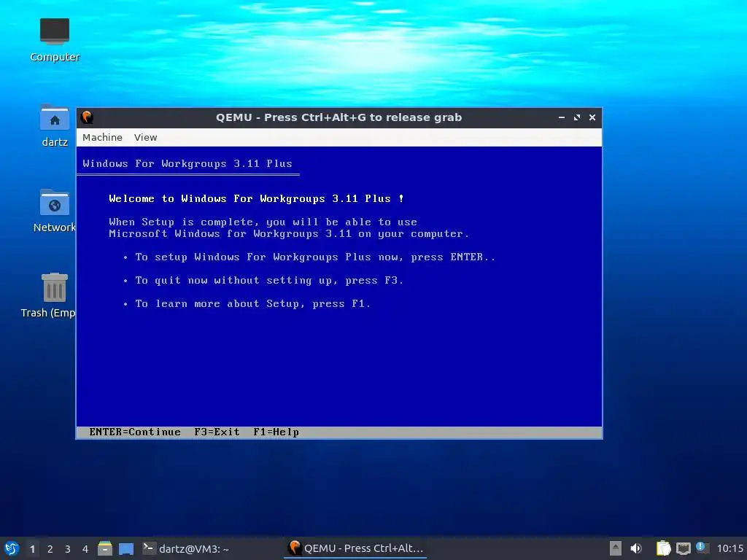Image resolution: width=747 pixels, height=560 pixels.
Task: Click the 'To learn more about Setup' line
Action: point(252,304)
